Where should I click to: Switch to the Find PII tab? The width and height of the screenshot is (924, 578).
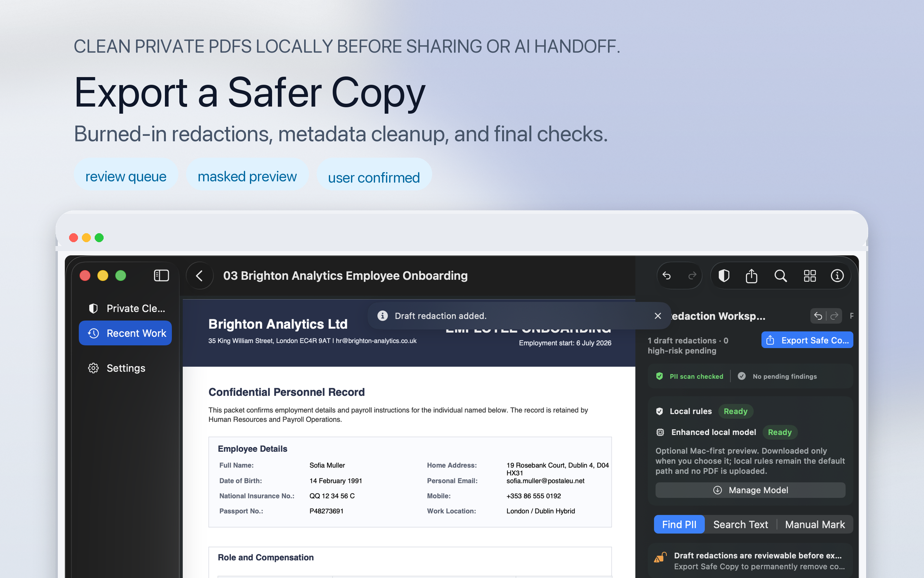tap(679, 524)
